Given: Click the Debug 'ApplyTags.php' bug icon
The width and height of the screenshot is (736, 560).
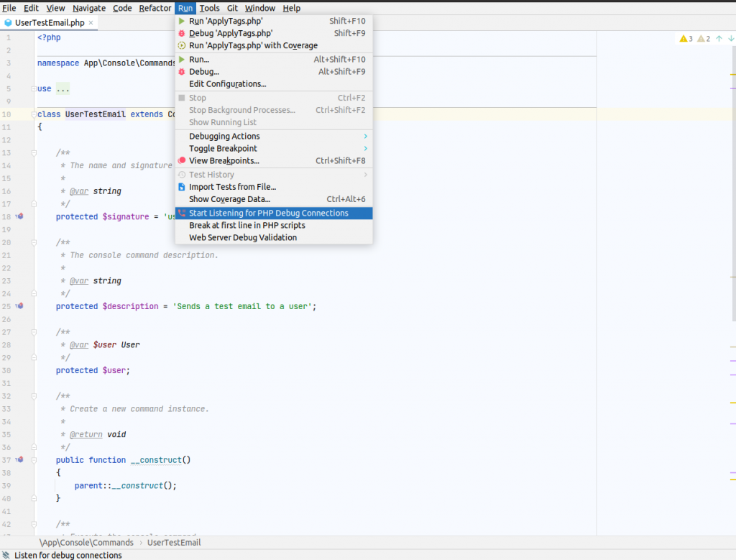Looking at the screenshot, I should [x=182, y=33].
